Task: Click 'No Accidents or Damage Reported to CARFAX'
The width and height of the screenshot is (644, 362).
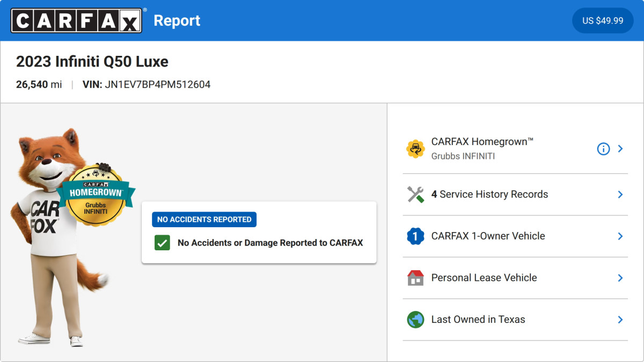Action: click(x=270, y=243)
